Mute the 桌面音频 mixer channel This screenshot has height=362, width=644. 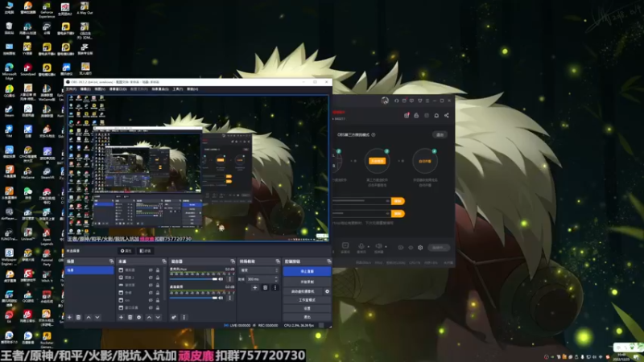[221, 298]
